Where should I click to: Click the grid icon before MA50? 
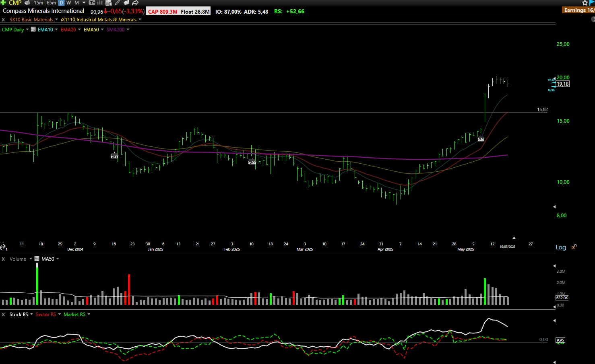point(37,259)
